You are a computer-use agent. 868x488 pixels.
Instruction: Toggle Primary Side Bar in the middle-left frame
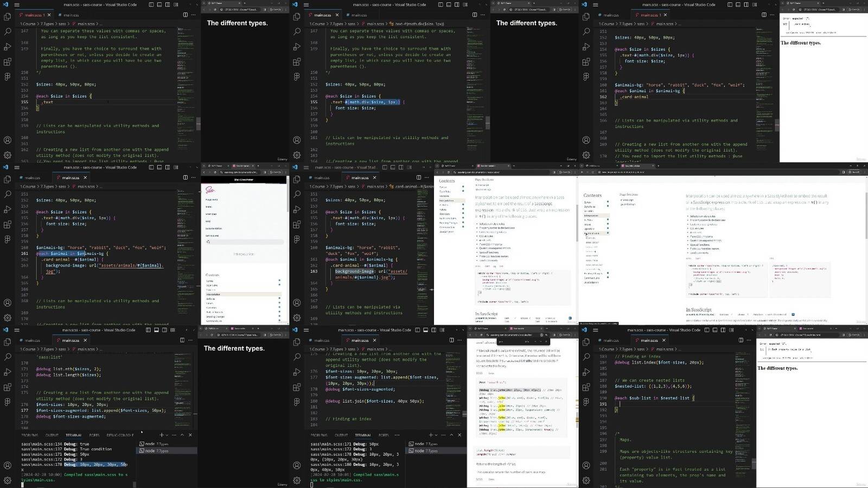151,167
